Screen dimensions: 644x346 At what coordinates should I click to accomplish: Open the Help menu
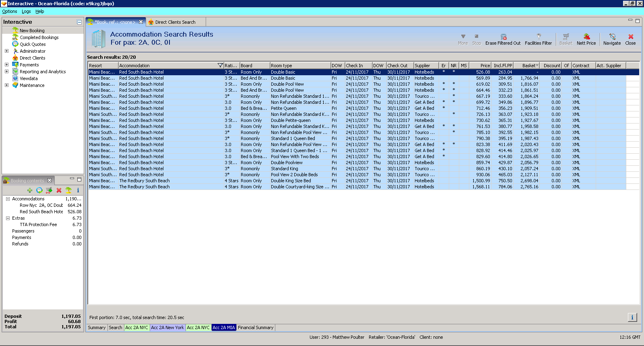click(x=39, y=11)
